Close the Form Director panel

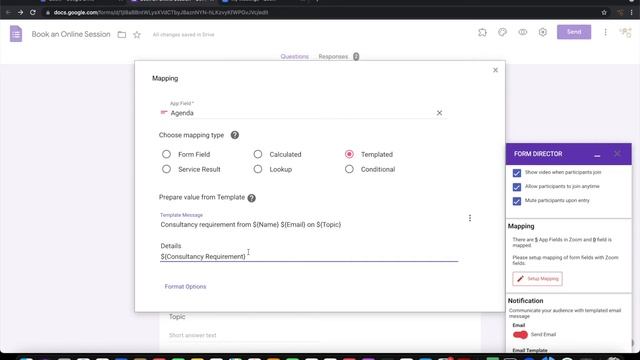(x=617, y=154)
